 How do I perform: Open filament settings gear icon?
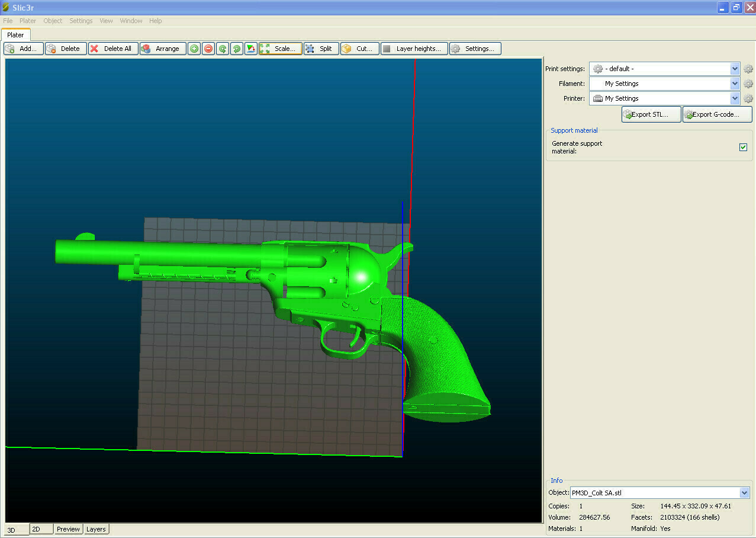(x=748, y=83)
